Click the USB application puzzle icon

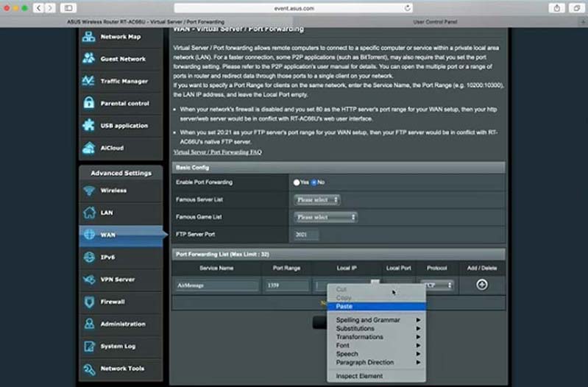click(89, 126)
